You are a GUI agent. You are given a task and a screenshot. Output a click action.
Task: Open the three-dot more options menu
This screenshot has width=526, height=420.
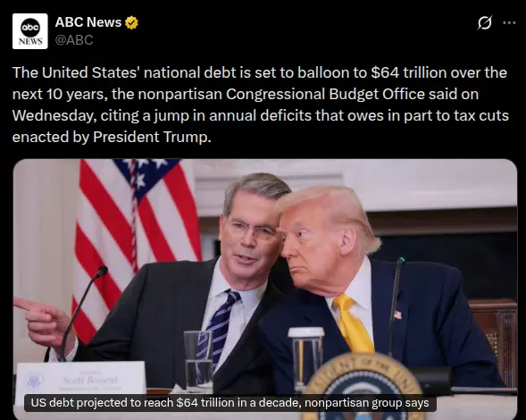click(x=509, y=23)
